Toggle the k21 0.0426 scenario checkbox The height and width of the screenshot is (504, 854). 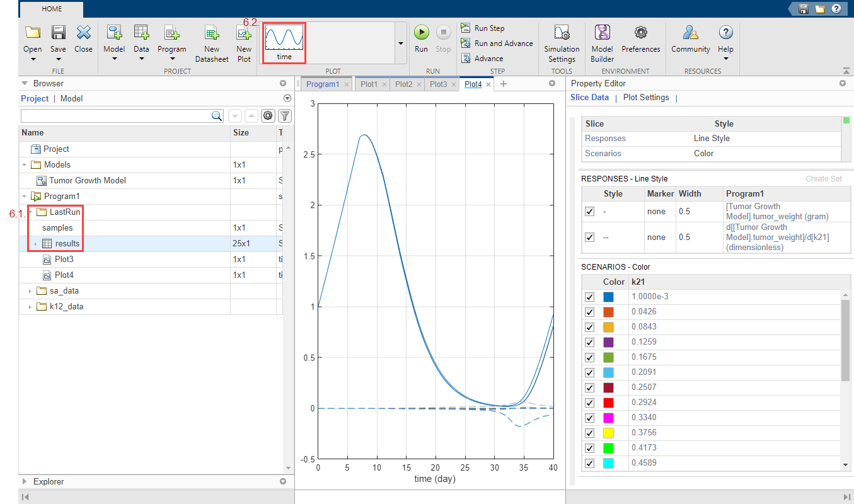(x=589, y=312)
